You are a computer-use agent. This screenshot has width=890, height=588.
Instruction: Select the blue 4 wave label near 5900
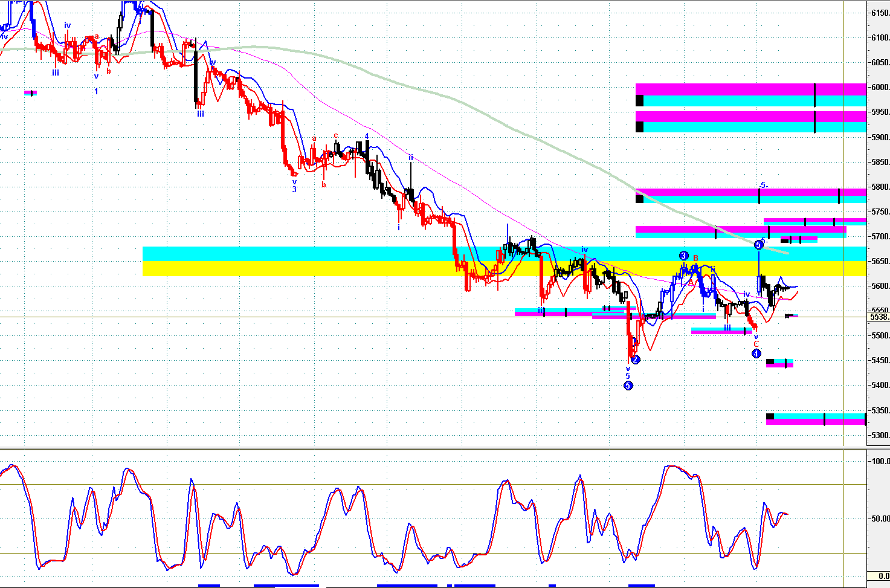367,137
